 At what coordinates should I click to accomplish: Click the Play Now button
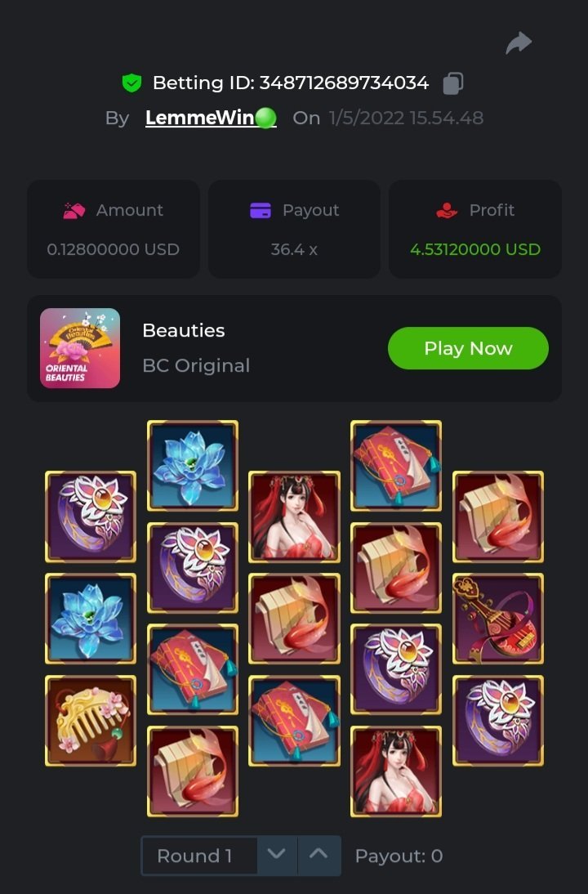[x=468, y=348]
